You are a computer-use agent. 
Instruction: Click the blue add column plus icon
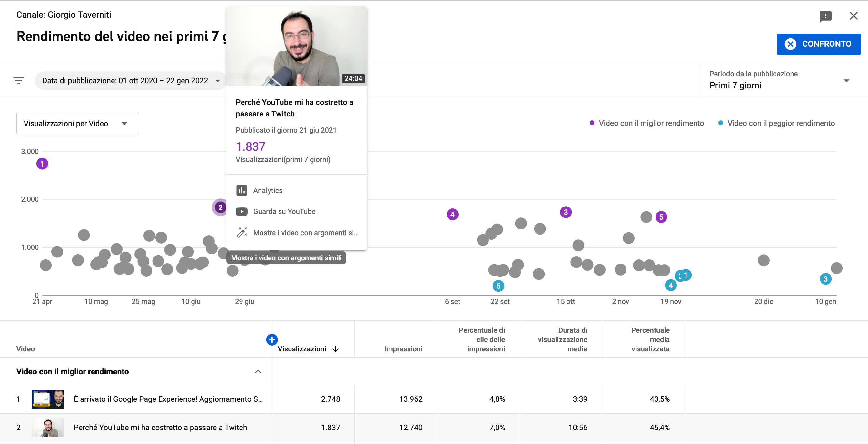[x=271, y=339]
